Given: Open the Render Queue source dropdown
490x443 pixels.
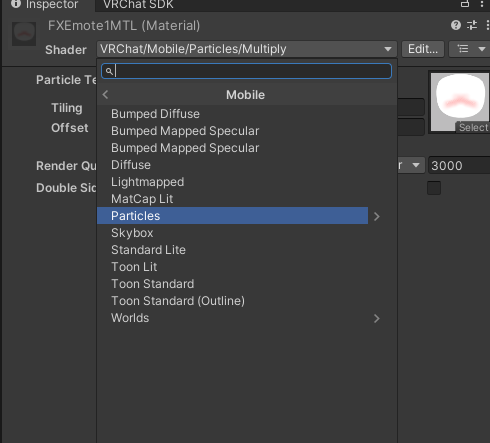Looking at the screenshot, I should (411, 165).
